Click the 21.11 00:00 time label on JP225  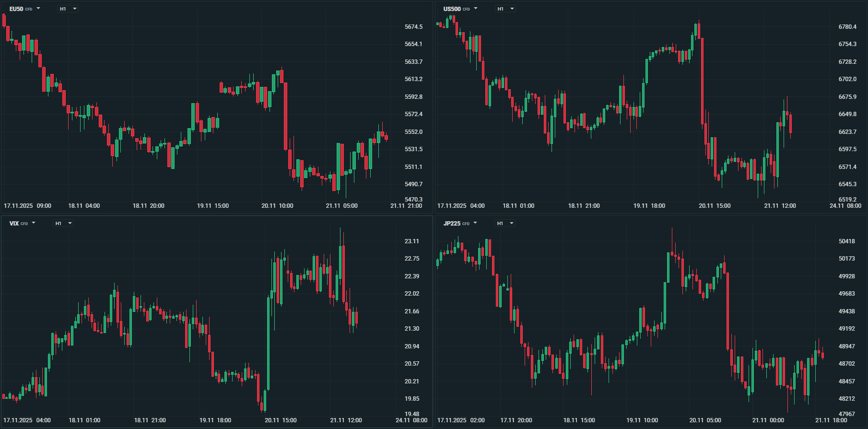tap(768, 420)
